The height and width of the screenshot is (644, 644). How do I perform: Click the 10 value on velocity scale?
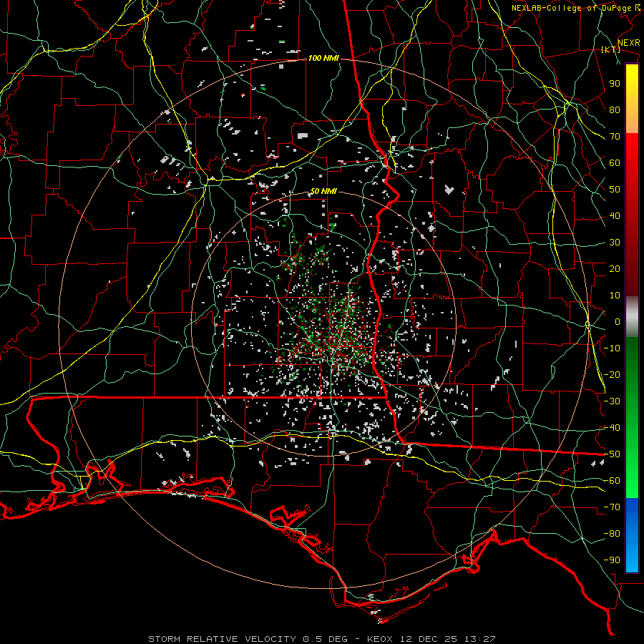pos(615,296)
